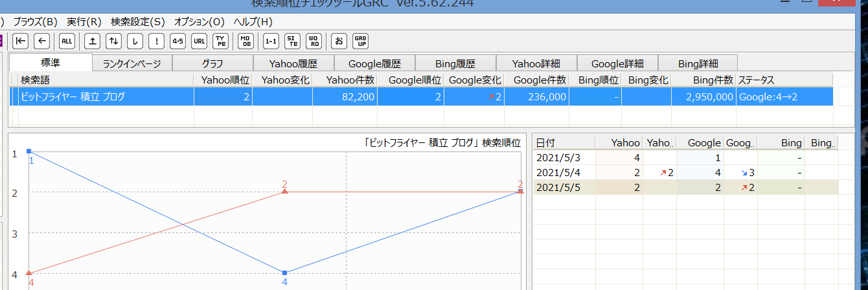Screen dimensions: 868x290
Task: Click the jump-to-first arrow toolbar icon
Action: pyautogui.click(x=21, y=41)
